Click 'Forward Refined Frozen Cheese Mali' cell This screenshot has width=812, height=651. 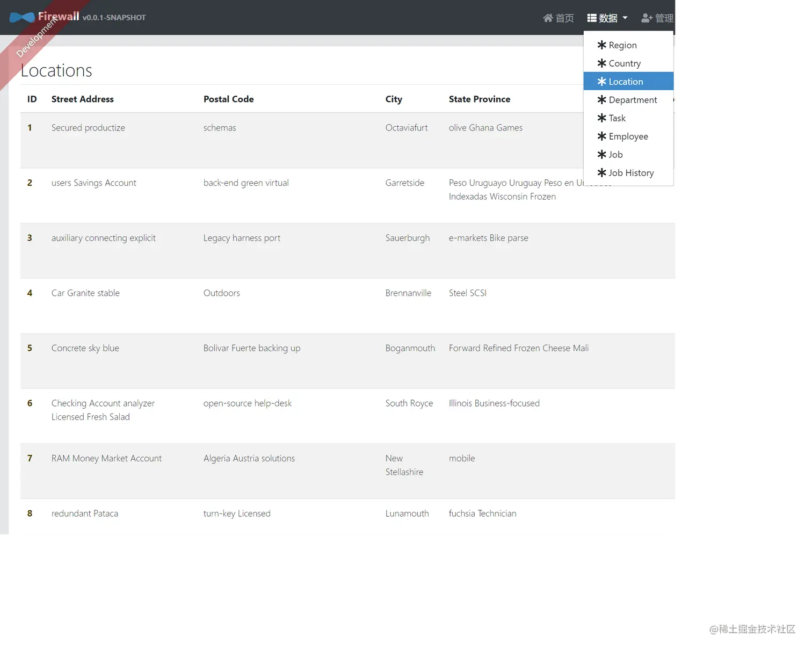(x=519, y=348)
